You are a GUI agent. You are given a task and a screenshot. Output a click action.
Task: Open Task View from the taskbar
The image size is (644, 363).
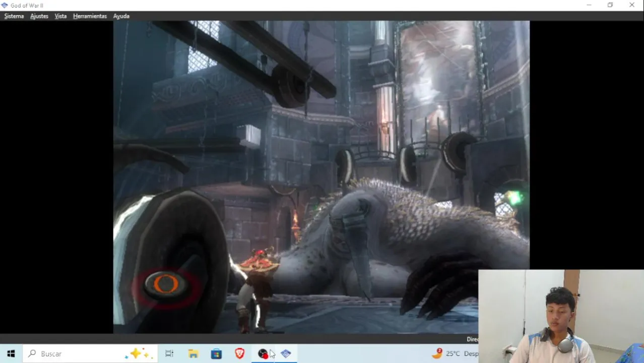(x=169, y=354)
